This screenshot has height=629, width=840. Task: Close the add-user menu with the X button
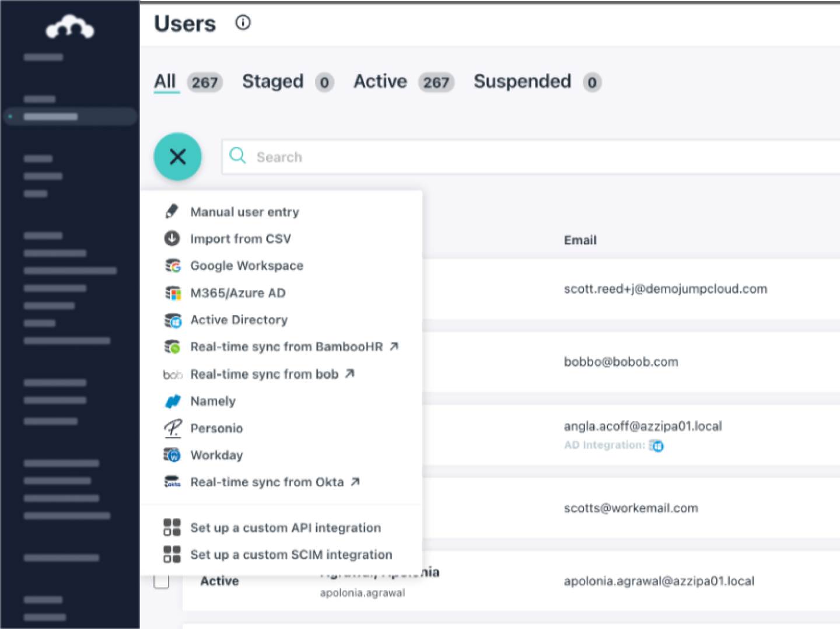point(178,156)
